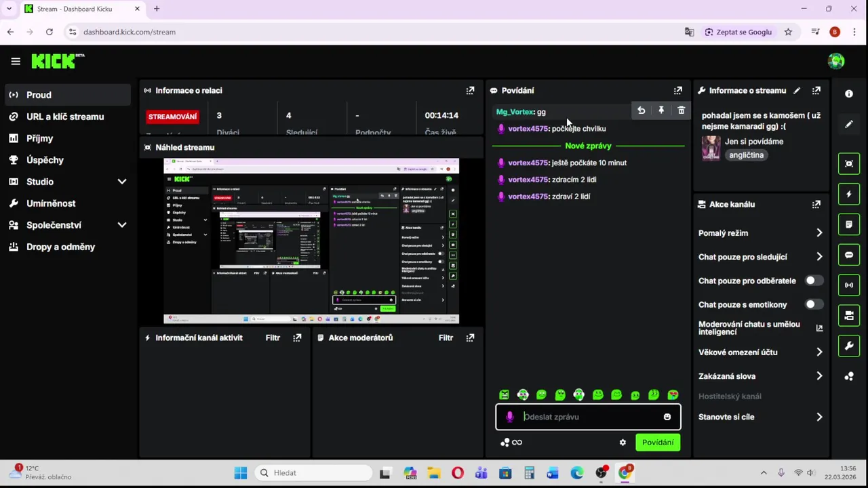Focus the Odeslat zprávu message field

[x=588, y=417]
